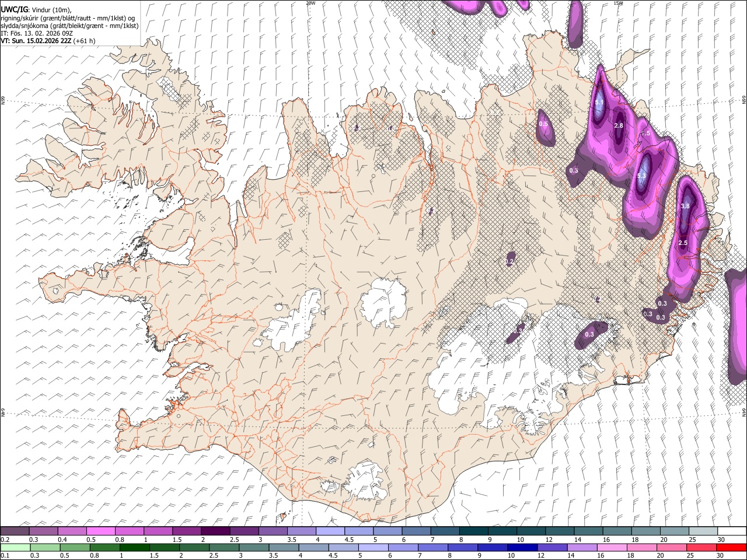Click the 5.1 snowfall value on the map
Image resolution: width=747 pixels, height=560 pixels.
coord(599,103)
